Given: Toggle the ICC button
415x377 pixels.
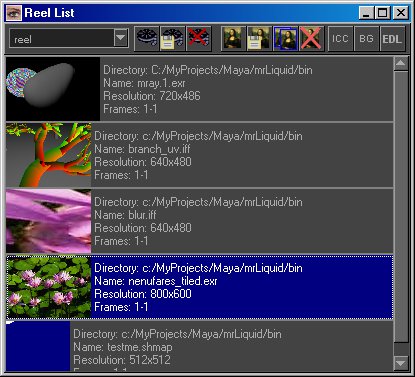Looking at the screenshot, I should tap(340, 39).
